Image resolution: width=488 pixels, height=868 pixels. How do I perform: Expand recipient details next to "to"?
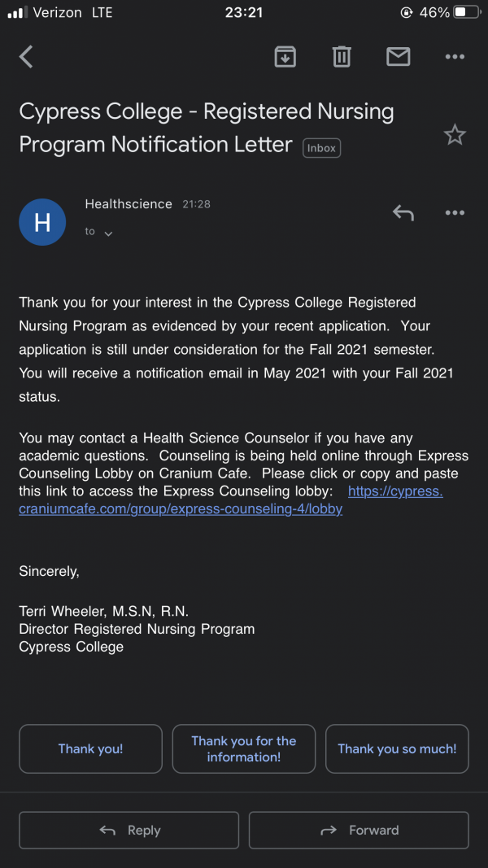(x=108, y=233)
